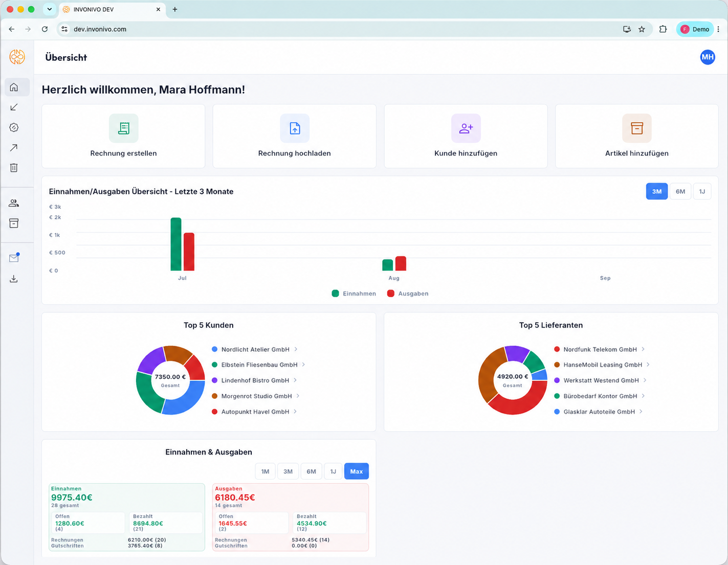Expand chevron next to Autopunkt Havel GmbH

tap(295, 412)
